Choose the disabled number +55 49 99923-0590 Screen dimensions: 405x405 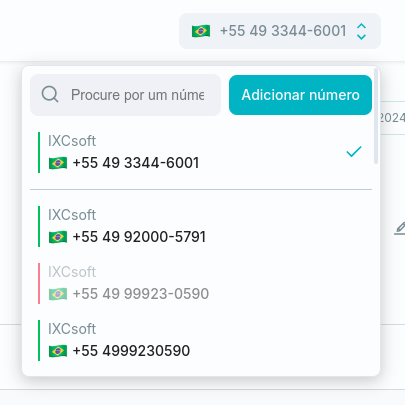[x=201, y=283]
